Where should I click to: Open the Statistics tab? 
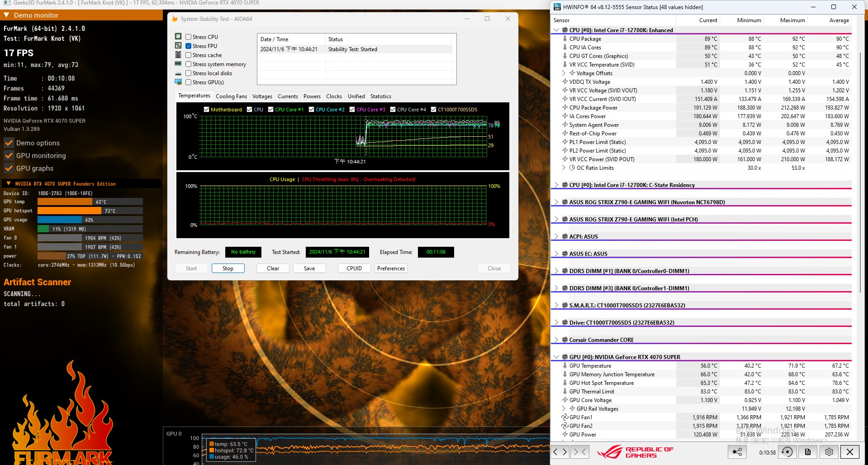click(x=380, y=96)
